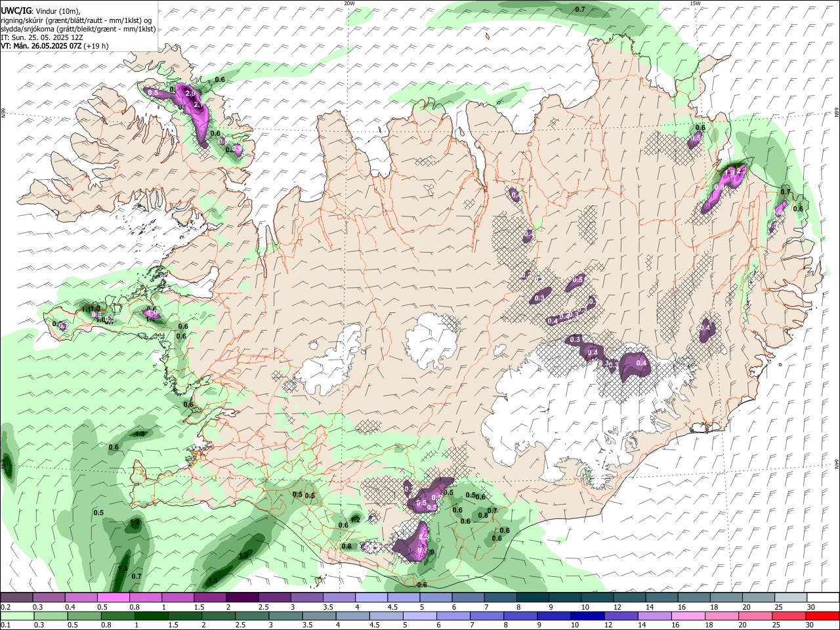Select the dark mauve snow swatch labeled 0.2
The height and width of the screenshot is (630, 840).
tap(16, 598)
